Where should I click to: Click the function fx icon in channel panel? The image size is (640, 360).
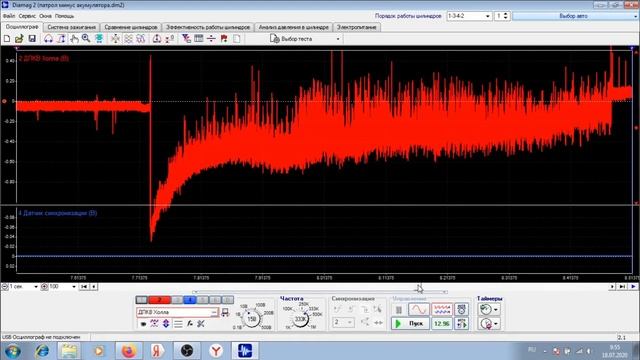click(x=190, y=324)
